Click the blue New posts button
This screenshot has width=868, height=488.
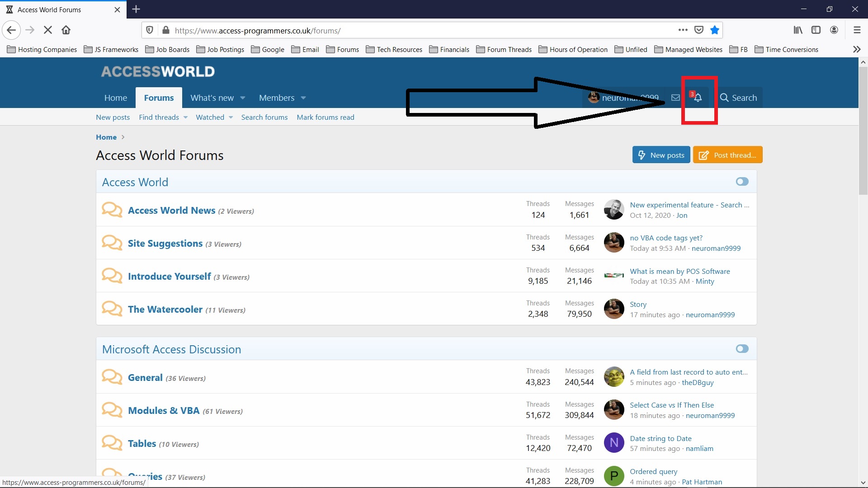[x=661, y=155]
